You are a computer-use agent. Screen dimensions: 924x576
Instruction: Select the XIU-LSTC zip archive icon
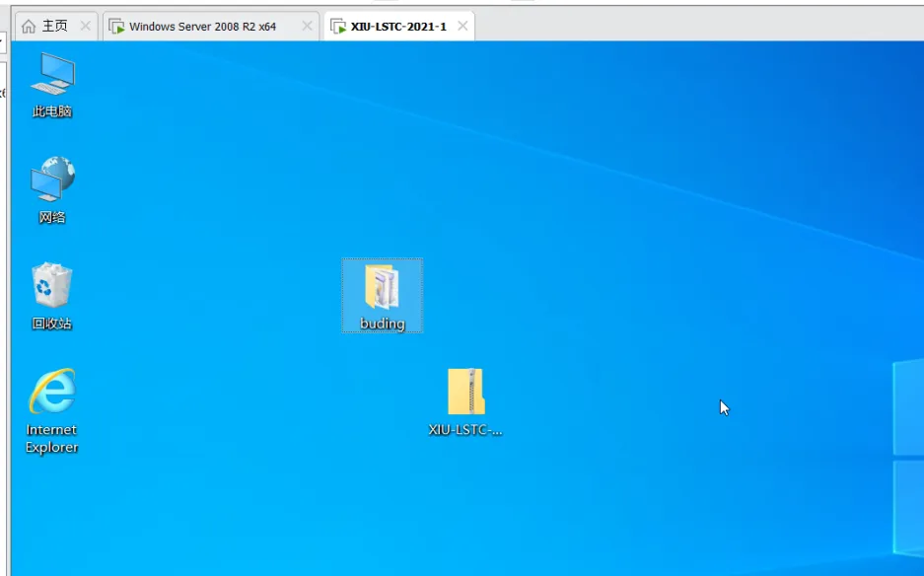click(x=465, y=402)
